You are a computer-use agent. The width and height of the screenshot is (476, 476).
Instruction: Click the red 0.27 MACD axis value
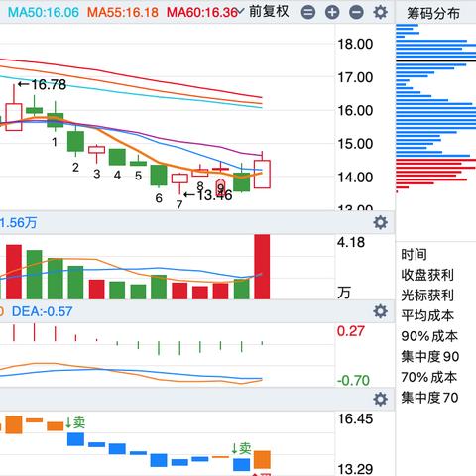(x=351, y=331)
